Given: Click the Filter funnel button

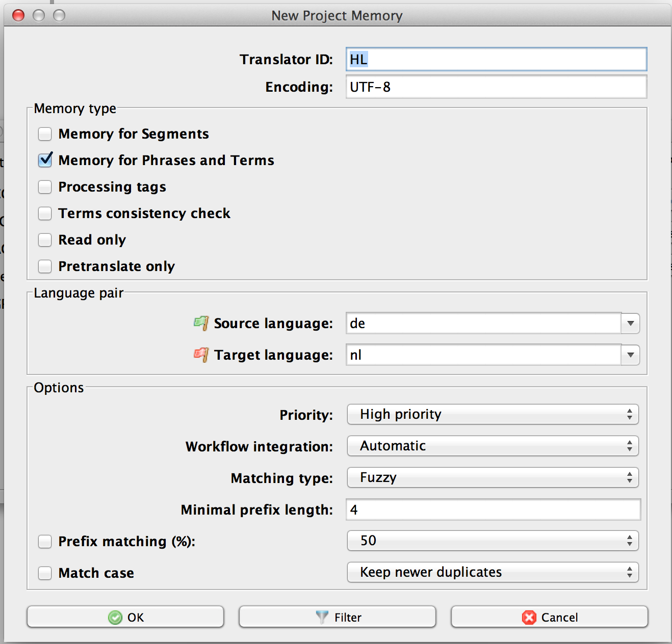Looking at the screenshot, I should tap(338, 617).
